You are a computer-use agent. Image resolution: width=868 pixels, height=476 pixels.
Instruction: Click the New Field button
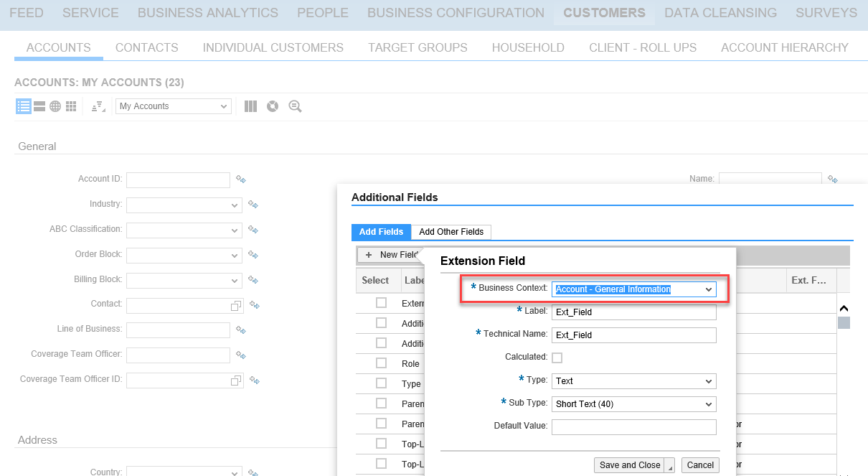[x=392, y=255]
